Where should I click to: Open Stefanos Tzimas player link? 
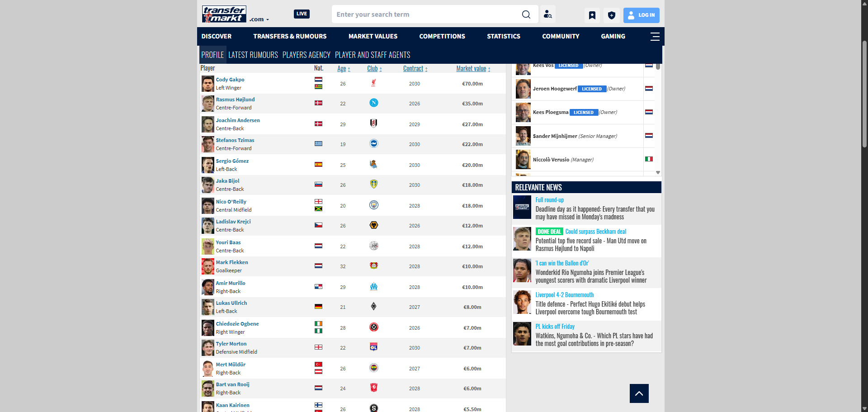pyautogui.click(x=235, y=140)
